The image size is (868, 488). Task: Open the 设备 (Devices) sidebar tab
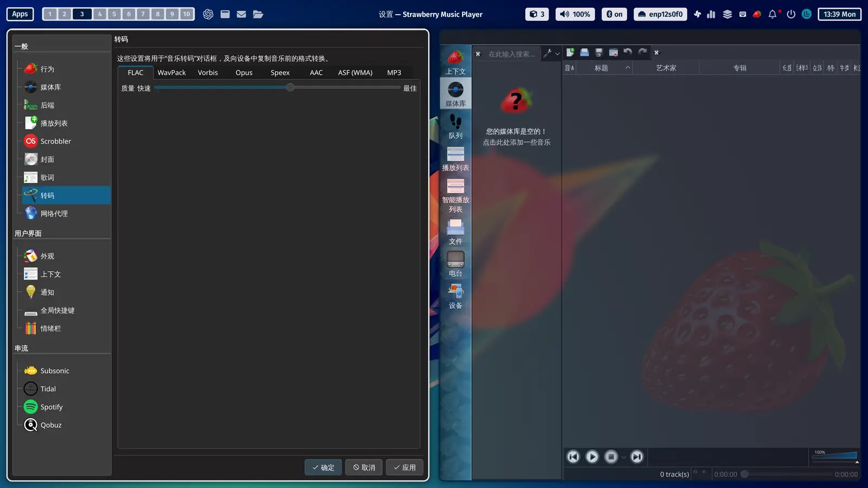click(456, 296)
